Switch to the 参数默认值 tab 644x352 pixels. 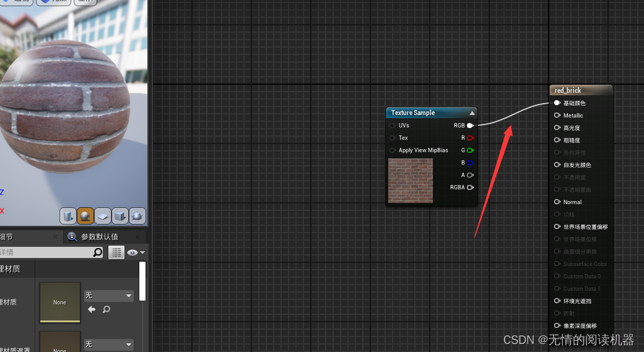point(100,237)
